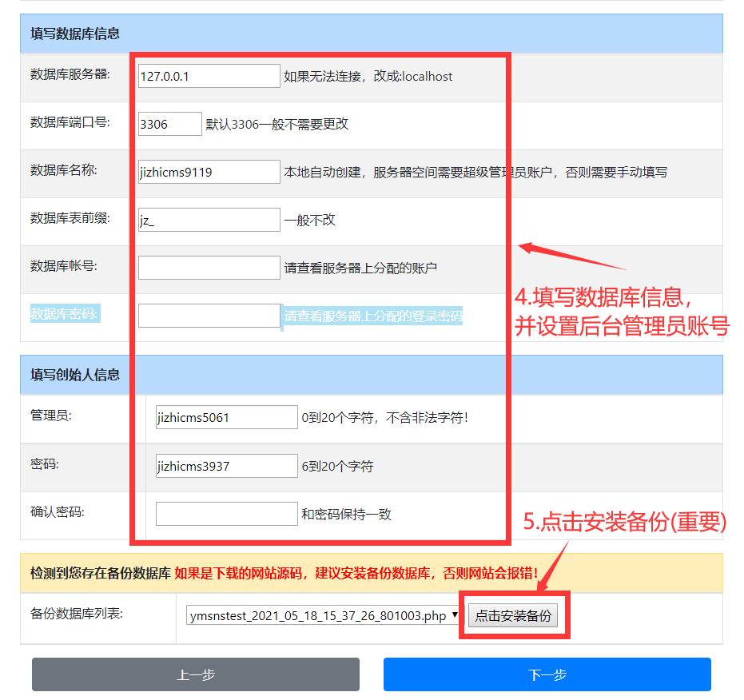Click the highlighted login password hint text
This screenshot has width=744, height=700.
click(373, 316)
